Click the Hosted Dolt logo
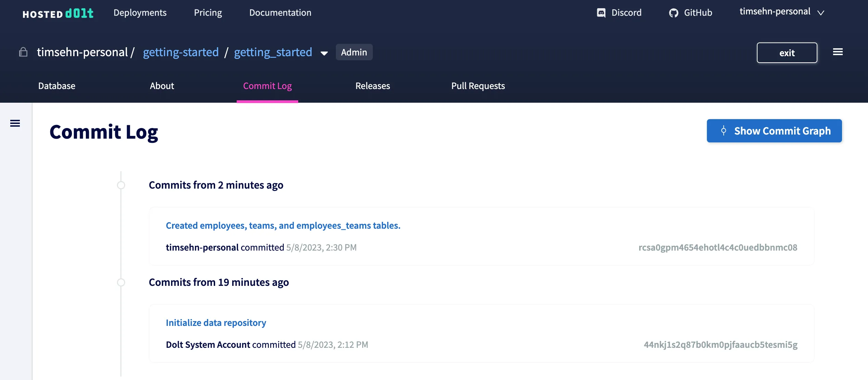This screenshot has width=868, height=380. (x=58, y=13)
